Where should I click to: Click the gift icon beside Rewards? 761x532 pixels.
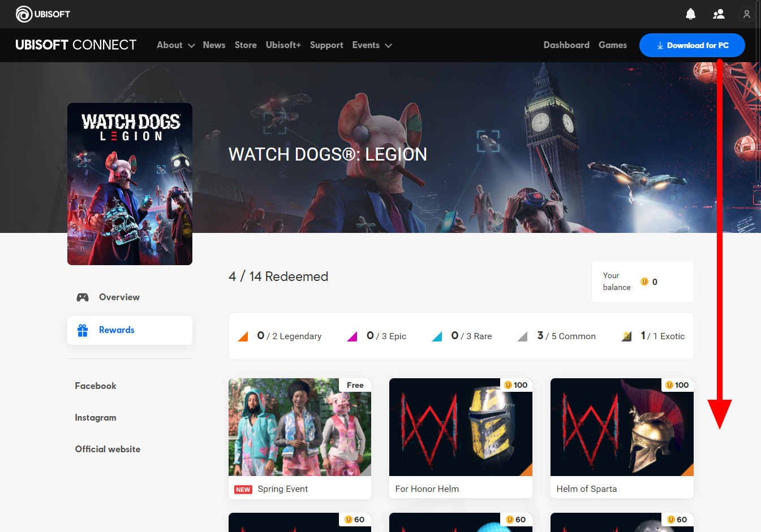pos(83,330)
